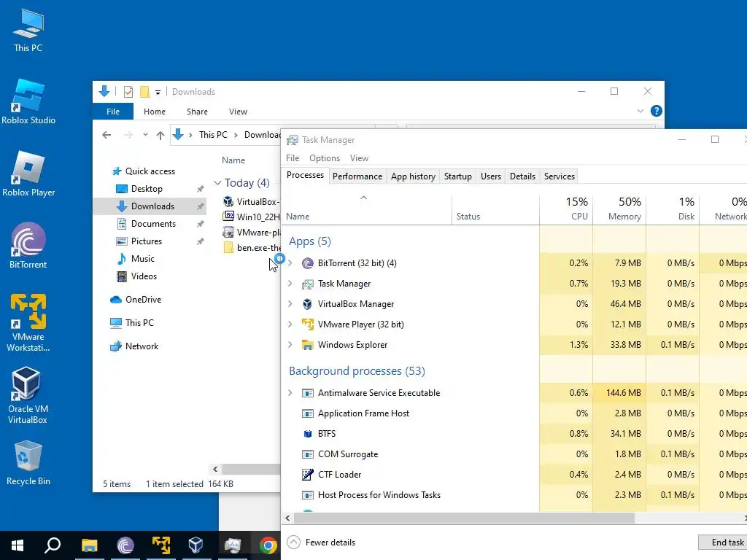Select Recycle Bin on desktop
The width and height of the screenshot is (747, 560).
pos(28,463)
